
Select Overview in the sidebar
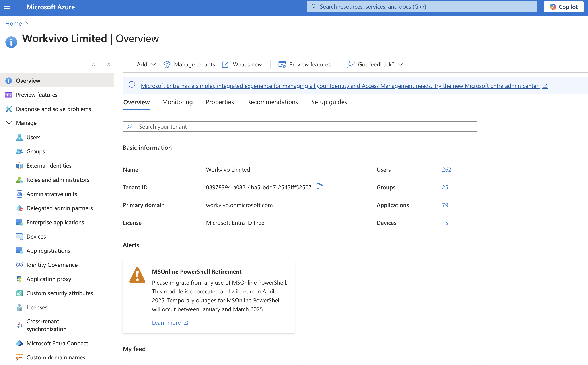(x=57, y=80)
